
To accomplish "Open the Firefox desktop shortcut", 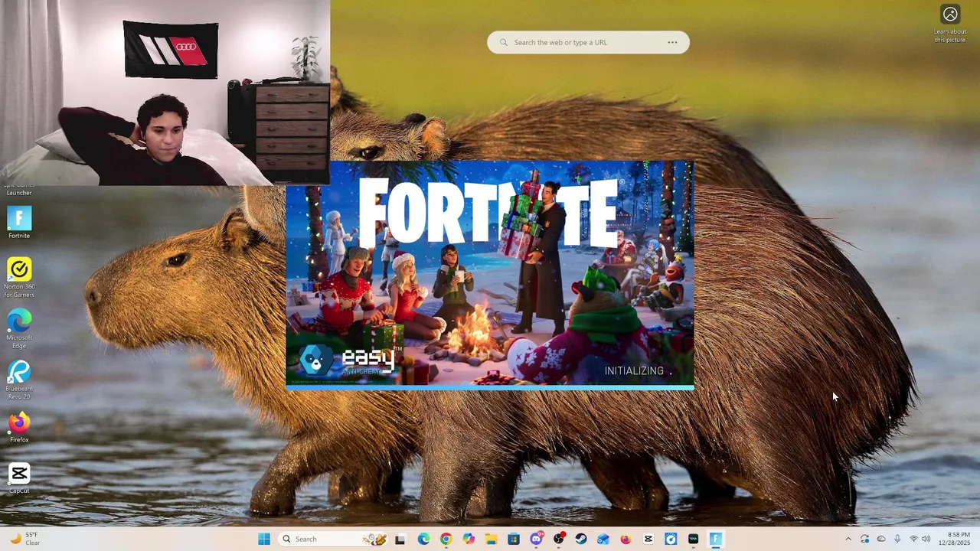I will point(19,428).
